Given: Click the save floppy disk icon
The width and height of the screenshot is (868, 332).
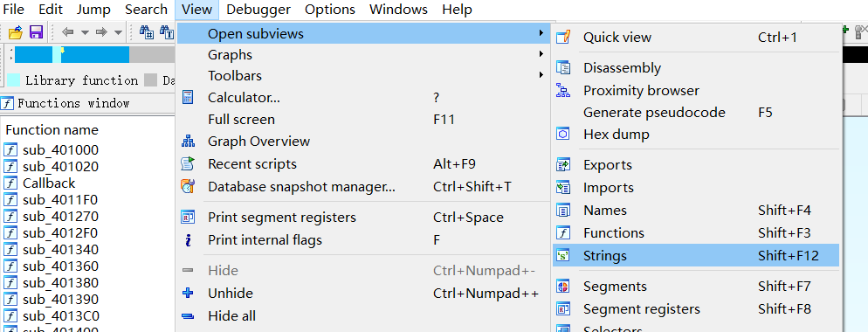Looking at the screenshot, I should [37, 32].
